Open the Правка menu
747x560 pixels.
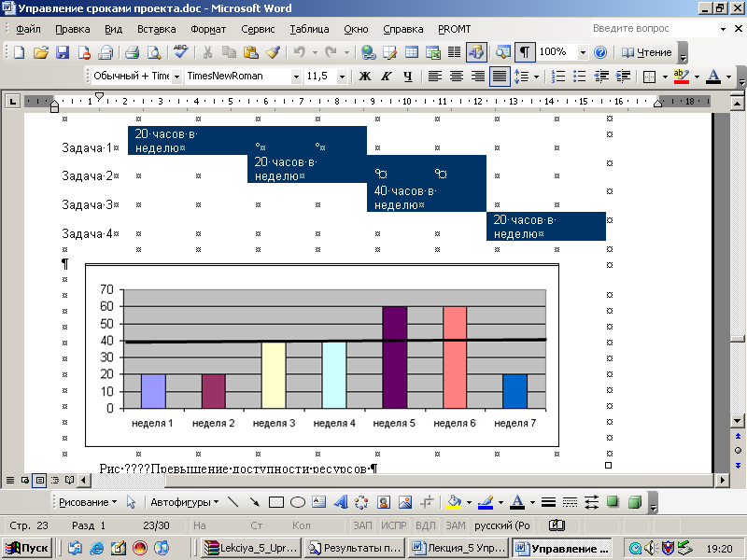coord(73,29)
